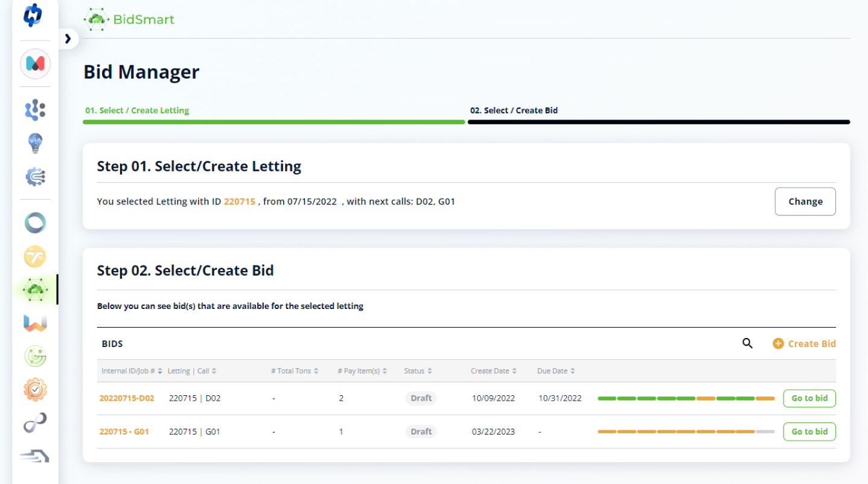This screenshot has width=868, height=484.
Task: Select the green radar circle sidebar icon
Action: click(35, 357)
